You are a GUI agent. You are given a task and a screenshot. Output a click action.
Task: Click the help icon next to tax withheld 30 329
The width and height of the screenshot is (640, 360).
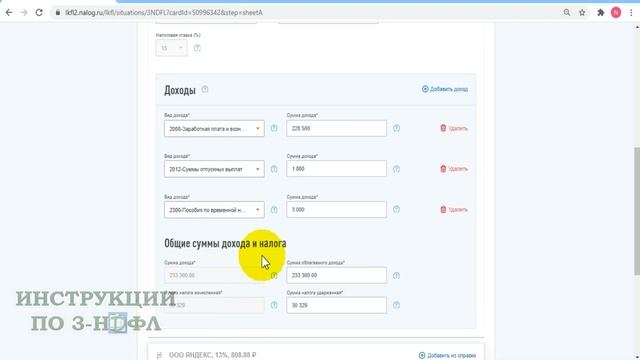coord(396,305)
